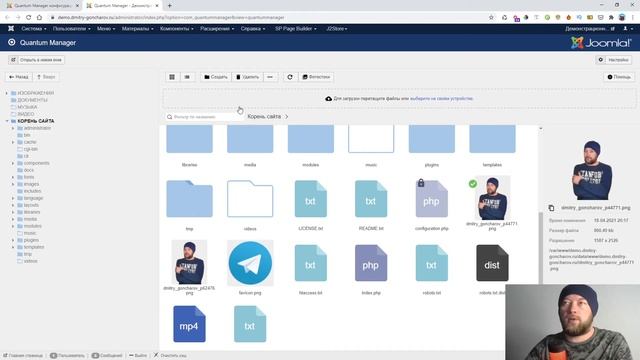This screenshot has height=360, width=640.
Task: Select ВИДЕО in the folder tree
Action: pyautogui.click(x=26, y=114)
